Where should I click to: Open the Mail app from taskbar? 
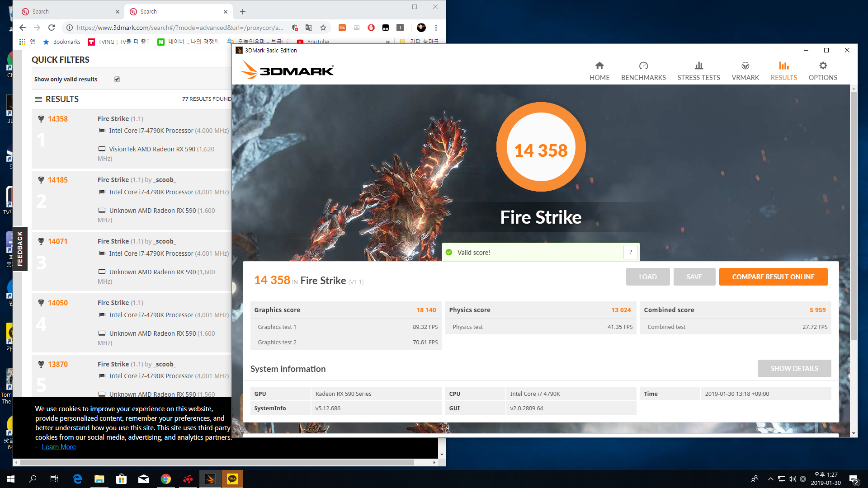[x=144, y=479]
